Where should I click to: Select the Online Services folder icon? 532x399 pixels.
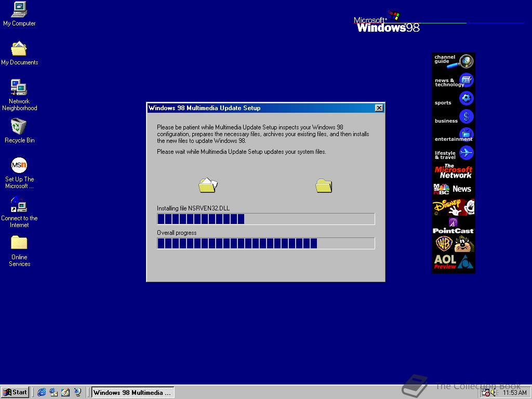click(x=19, y=251)
